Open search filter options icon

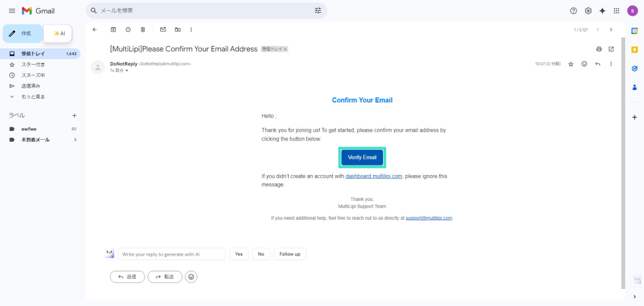tap(318, 11)
